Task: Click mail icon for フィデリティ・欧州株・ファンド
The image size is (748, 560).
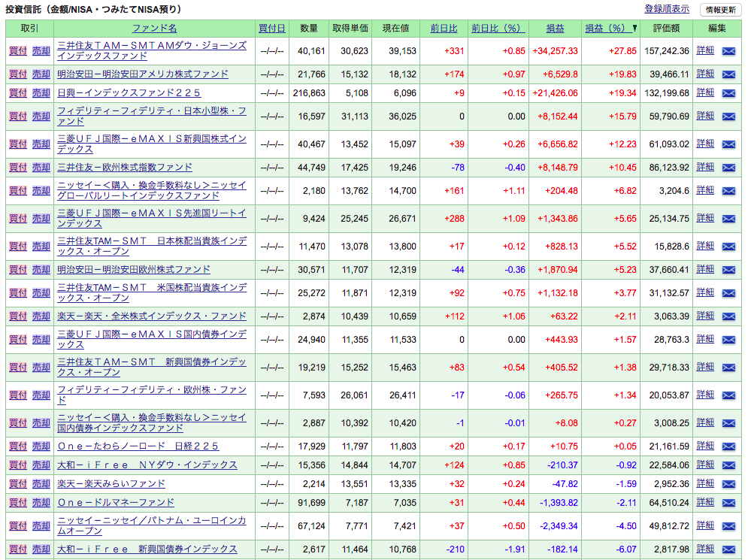Action: tap(728, 395)
